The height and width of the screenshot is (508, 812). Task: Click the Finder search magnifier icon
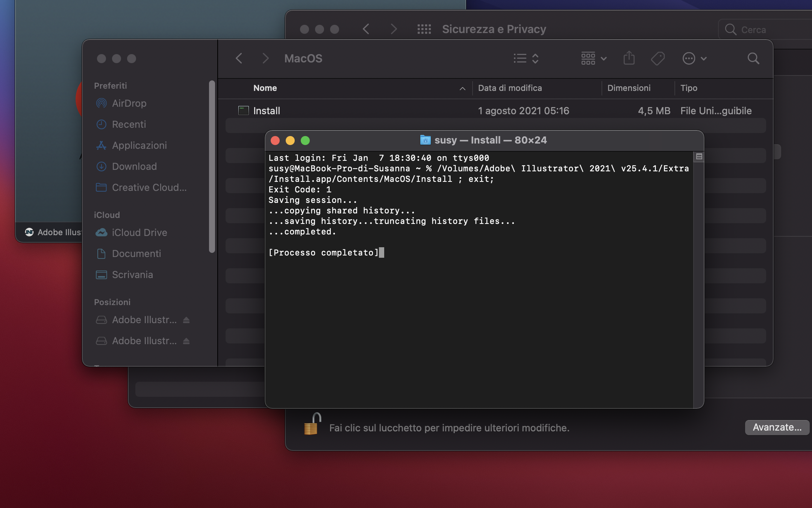pyautogui.click(x=753, y=58)
